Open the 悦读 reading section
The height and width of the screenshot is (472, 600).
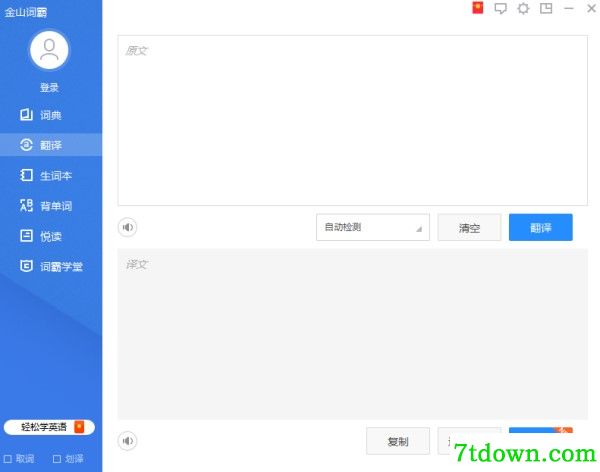pyautogui.click(x=51, y=236)
